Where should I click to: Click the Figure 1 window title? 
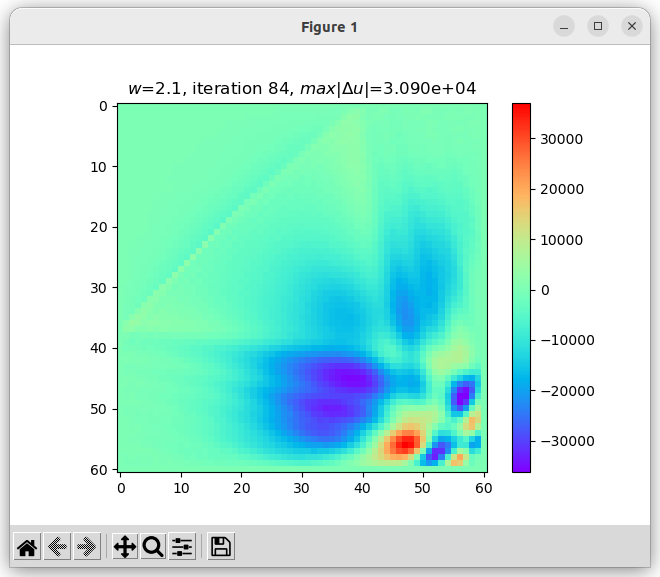(x=330, y=27)
